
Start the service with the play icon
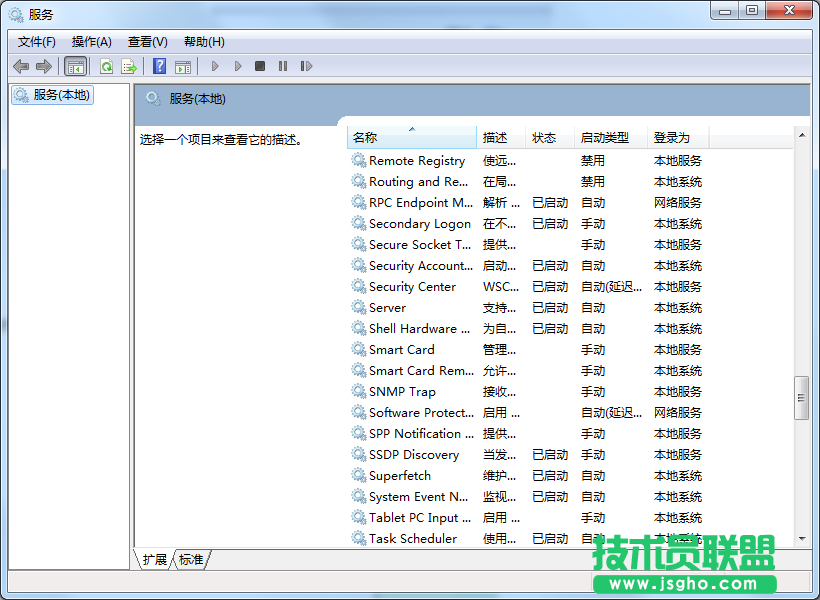[x=215, y=66]
